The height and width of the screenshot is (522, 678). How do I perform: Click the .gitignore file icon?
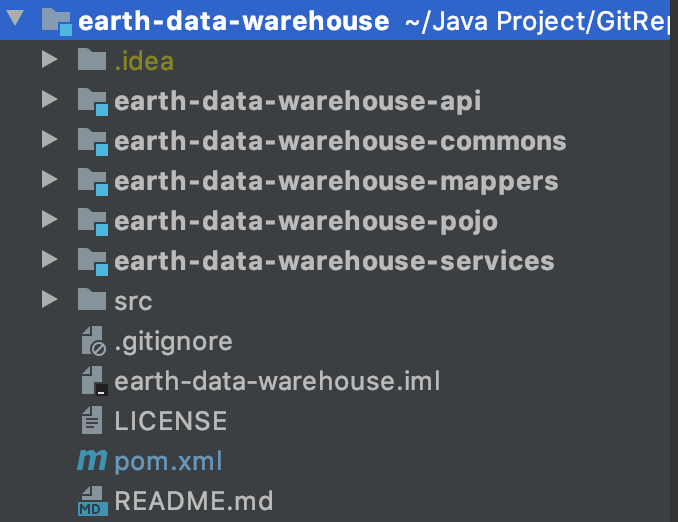pyautogui.click(x=93, y=341)
